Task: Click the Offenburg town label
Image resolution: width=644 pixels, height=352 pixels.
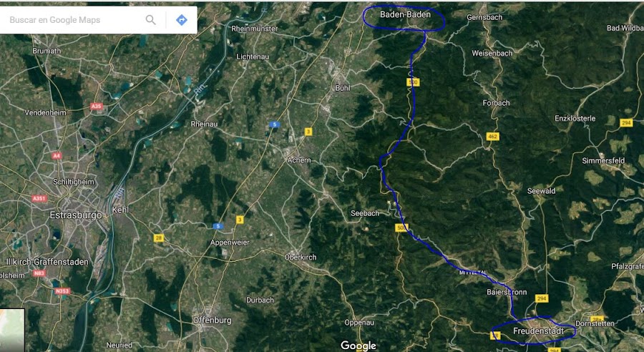Action: [x=213, y=320]
